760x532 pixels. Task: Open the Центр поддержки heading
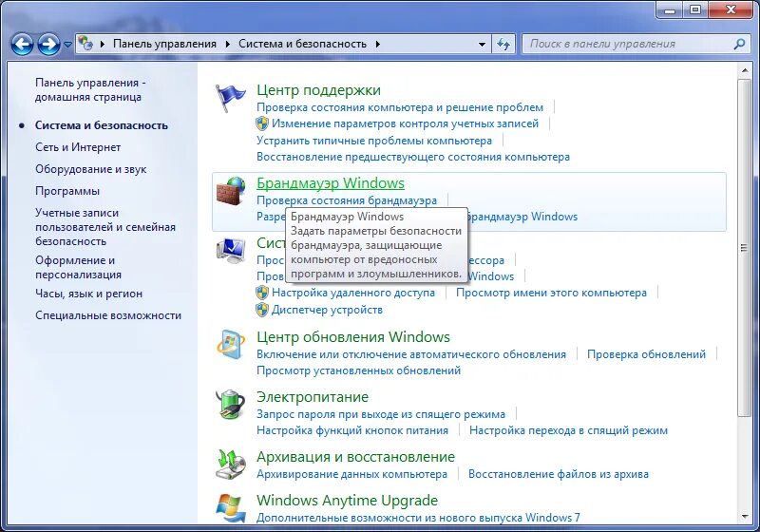pos(318,90)
